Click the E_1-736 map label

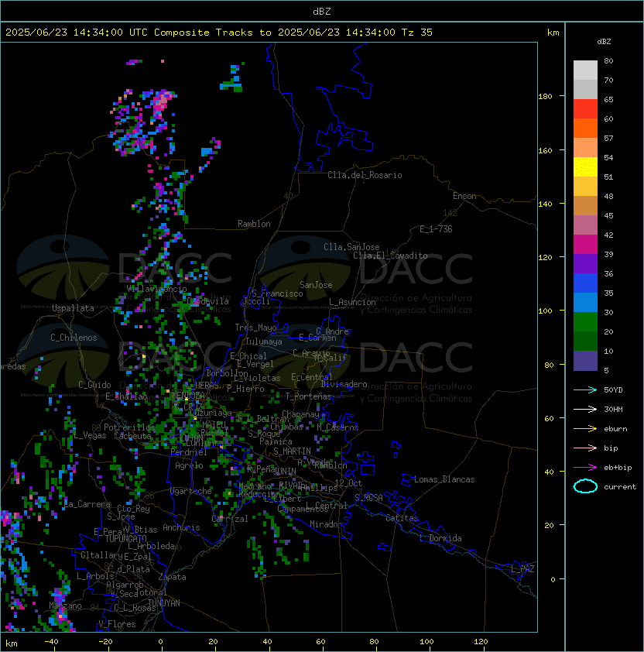pyautogui.click(x=436, y=229)
